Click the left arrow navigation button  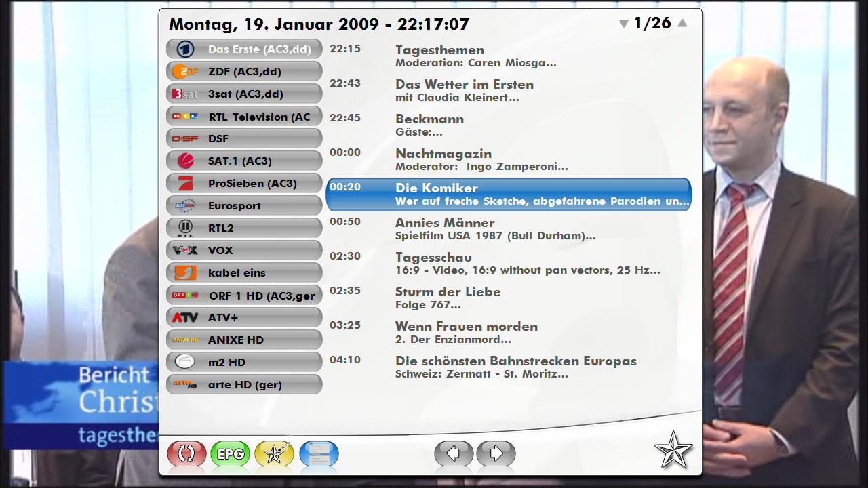[454, 453]
